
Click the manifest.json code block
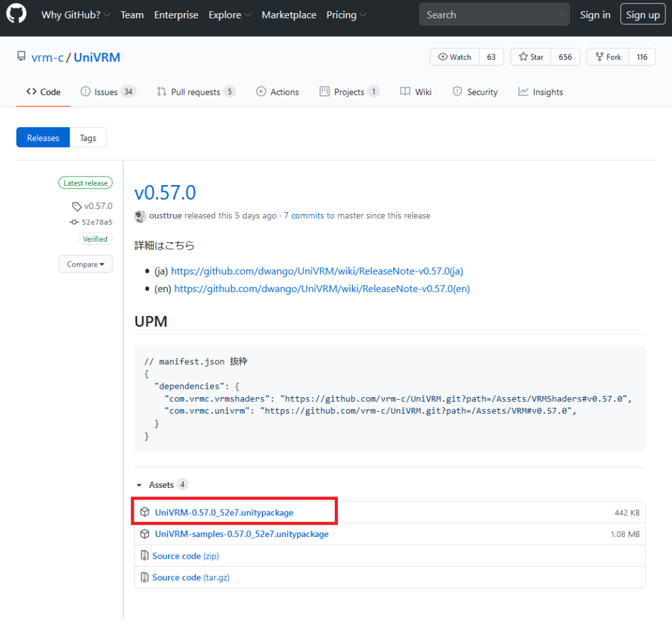coord(390,399)
